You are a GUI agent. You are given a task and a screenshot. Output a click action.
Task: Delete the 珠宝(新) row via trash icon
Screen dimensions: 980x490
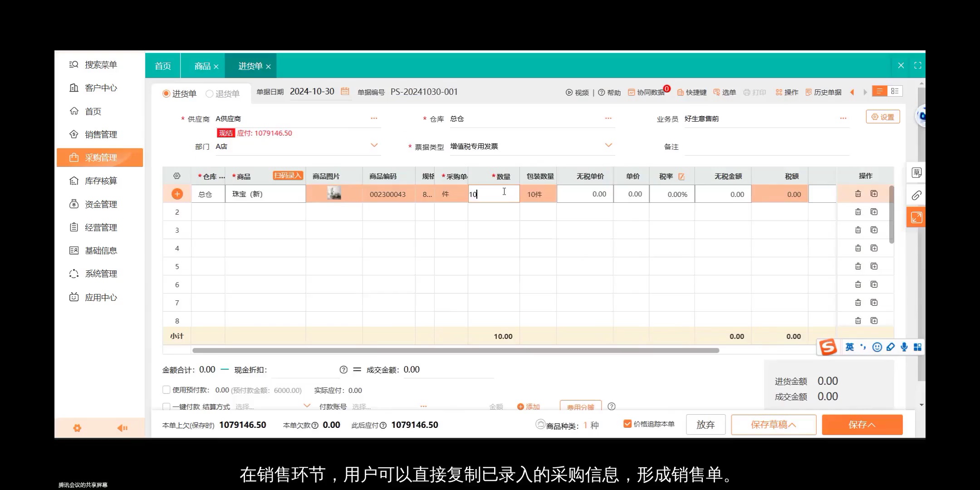[x=857, y=193]
